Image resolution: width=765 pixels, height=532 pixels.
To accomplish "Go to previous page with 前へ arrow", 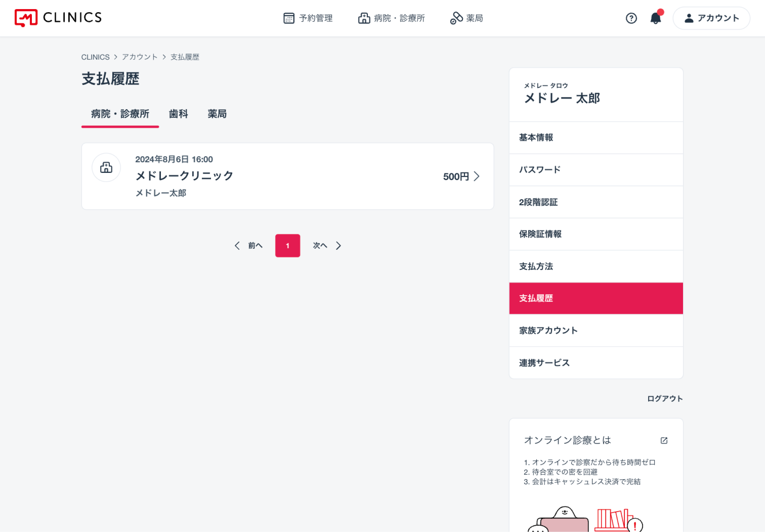I will 237,246.
